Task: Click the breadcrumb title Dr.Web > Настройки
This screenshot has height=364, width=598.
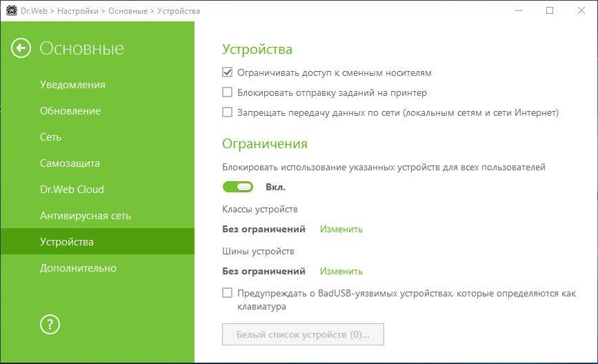Action: point(59,10)
